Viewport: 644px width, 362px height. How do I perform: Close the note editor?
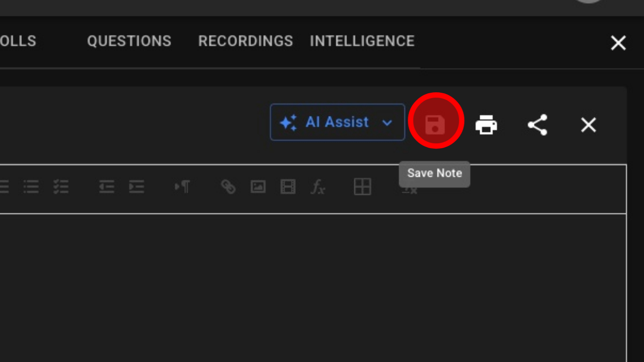588,125
